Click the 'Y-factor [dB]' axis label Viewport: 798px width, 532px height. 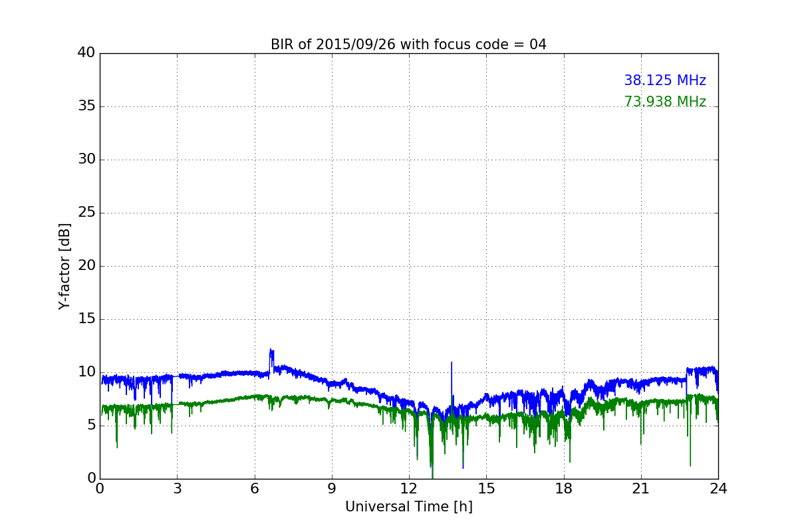click(65, 266)
